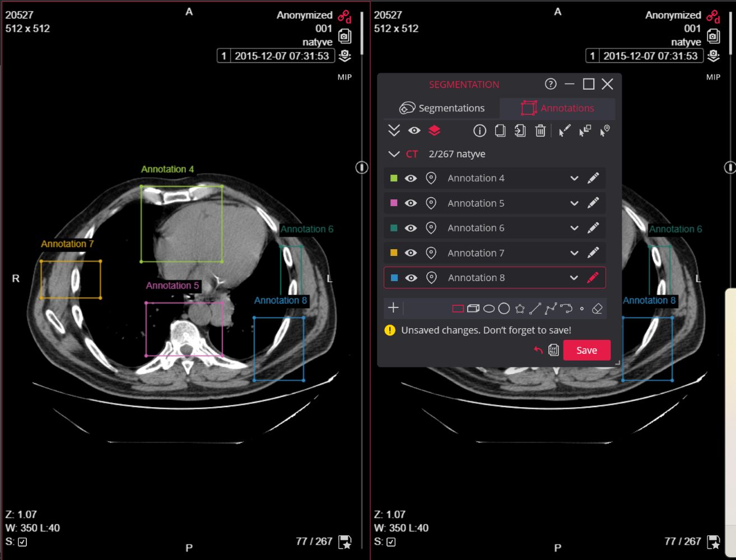
Task: Select the freehand curve annotation tool
Action: (566, 309)
